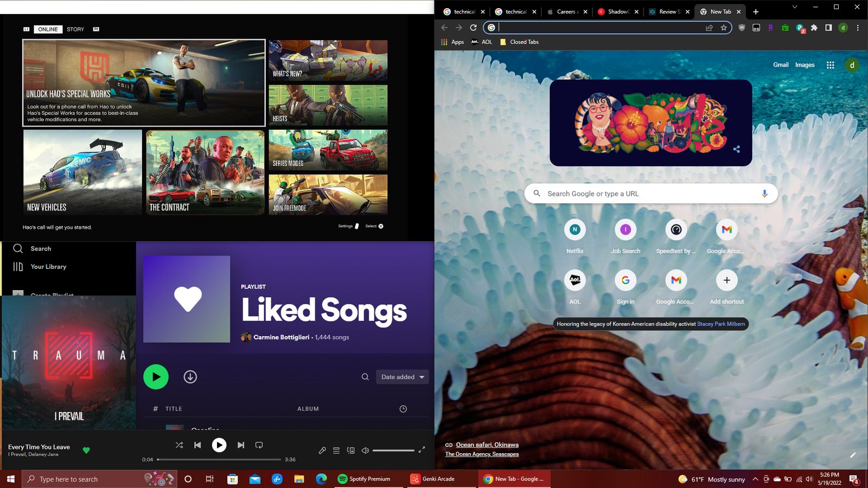Viewport: 868px width, 488px height.
Task: Click the Spotify download playlist icon
Action: coord(190,377)
